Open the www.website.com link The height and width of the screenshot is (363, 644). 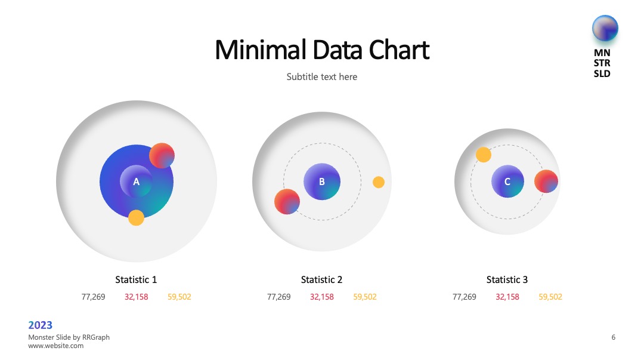tap(56, 346)
